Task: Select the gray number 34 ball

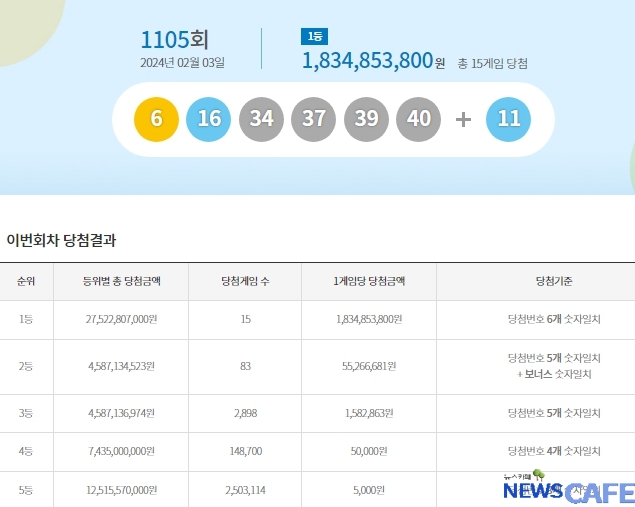Action: click(x=261, y=119)
